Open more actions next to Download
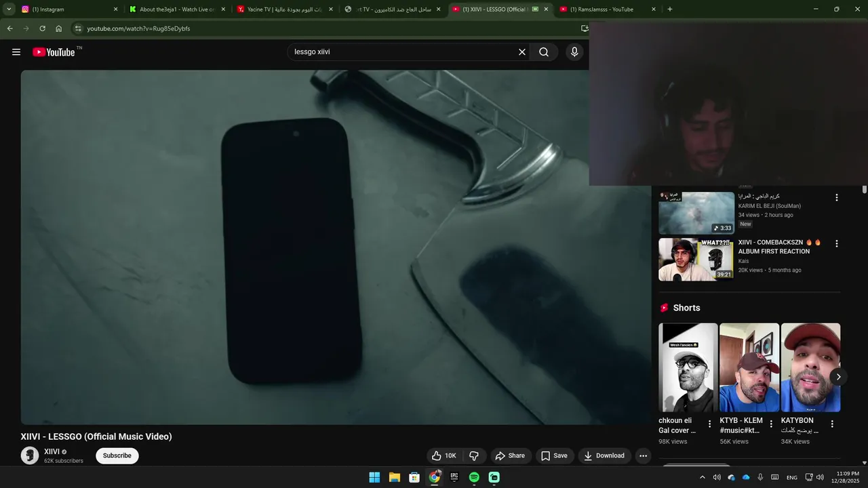The width and height of the screenshot is (868, 488). coord(643,455)
